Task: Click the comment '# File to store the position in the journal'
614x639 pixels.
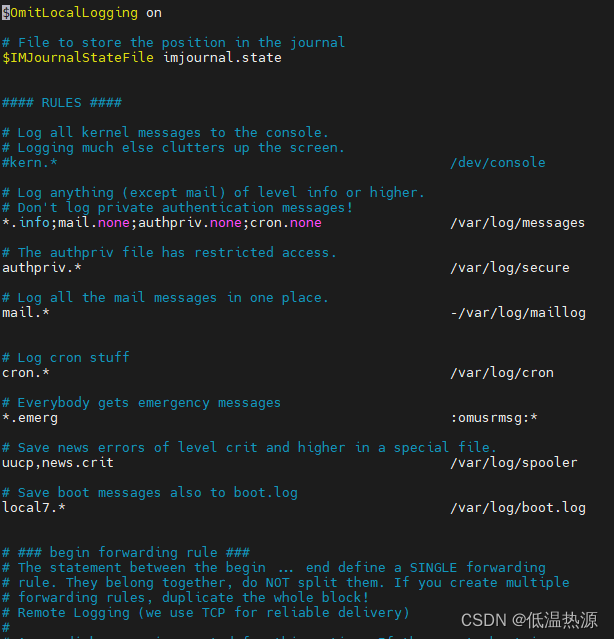Action: pyautogui.click(x=174, y=43)
